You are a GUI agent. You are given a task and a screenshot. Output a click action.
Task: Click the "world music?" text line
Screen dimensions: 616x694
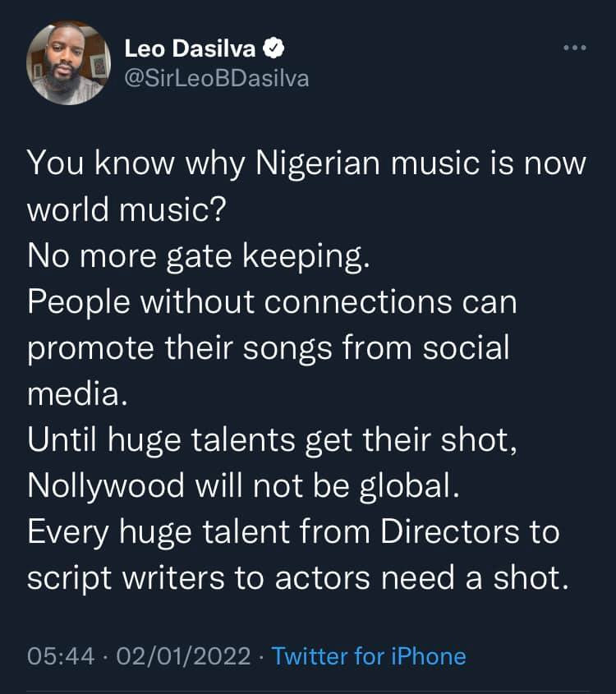tap(126, 210)
